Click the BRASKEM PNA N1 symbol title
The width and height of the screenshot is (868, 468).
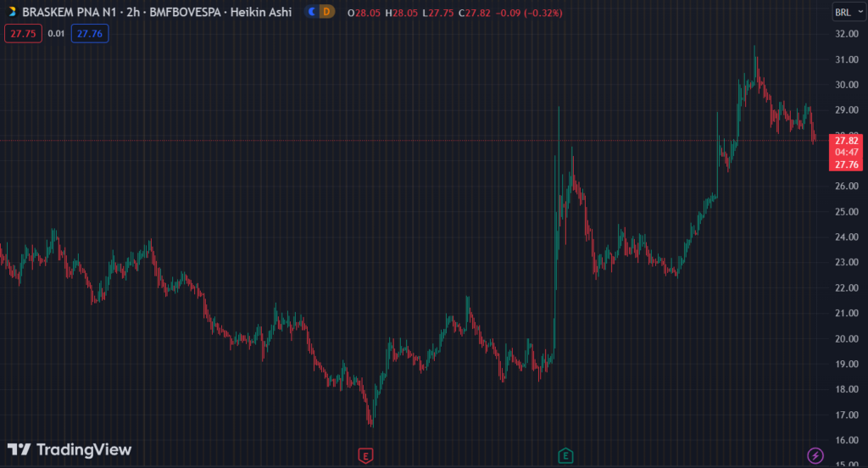pyautogui.click(x=70, y=12)
